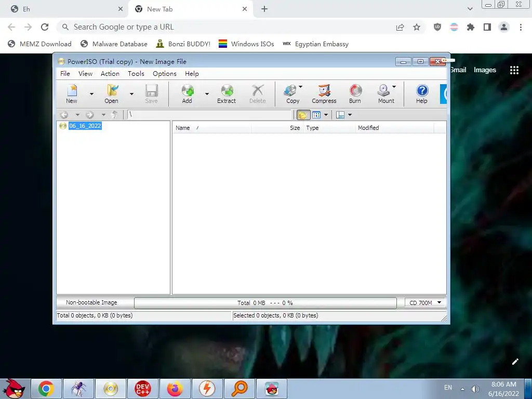Sort by the Modified column header
The image size is (532, 399).
(394, 128)
